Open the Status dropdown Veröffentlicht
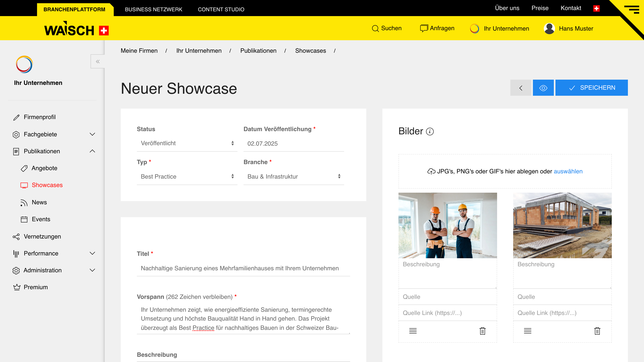The height and width of the screenshot is (362, 644). [187, 143]
